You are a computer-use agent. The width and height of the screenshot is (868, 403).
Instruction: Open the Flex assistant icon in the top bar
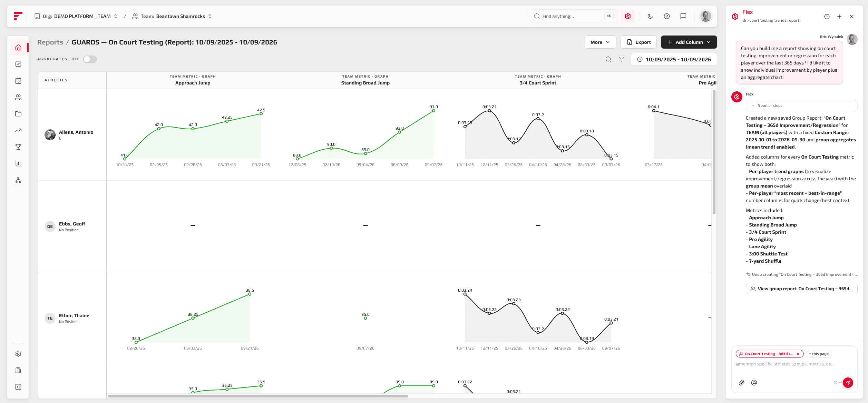(628, 16)
